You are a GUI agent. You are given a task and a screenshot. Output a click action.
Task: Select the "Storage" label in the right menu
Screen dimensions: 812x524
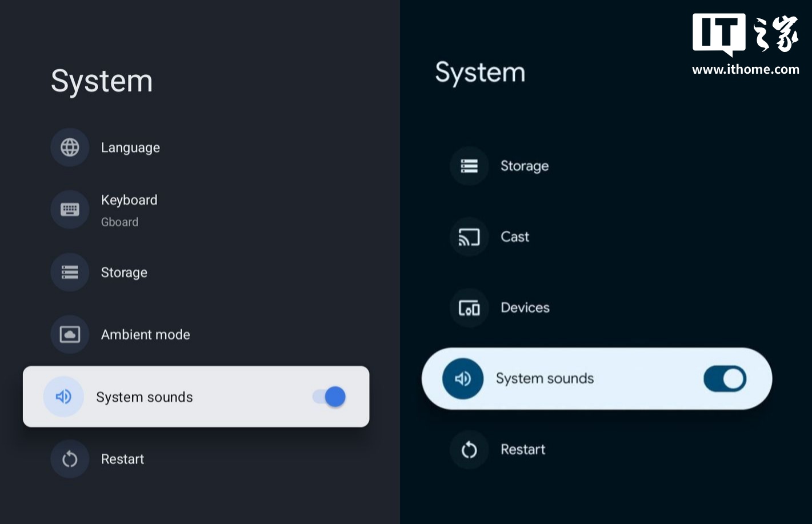click(x=525, y=166)
